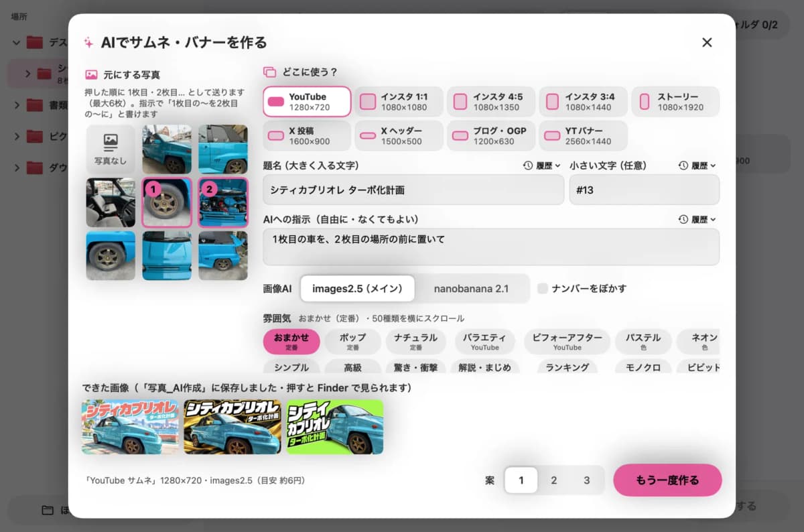This screenshot has height=532, width=804.
Task: Click the red デス folder icon
Action: pyautogui.click(x=35, y=42)
